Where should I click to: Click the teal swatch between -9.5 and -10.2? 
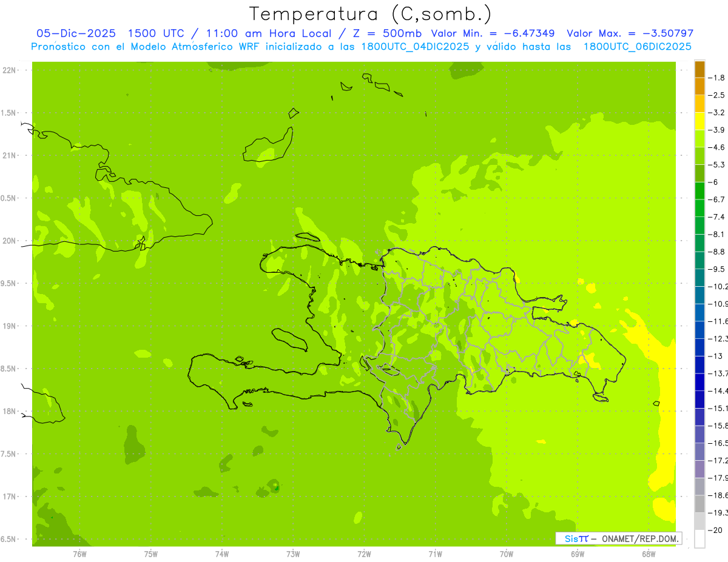[699, 278]
